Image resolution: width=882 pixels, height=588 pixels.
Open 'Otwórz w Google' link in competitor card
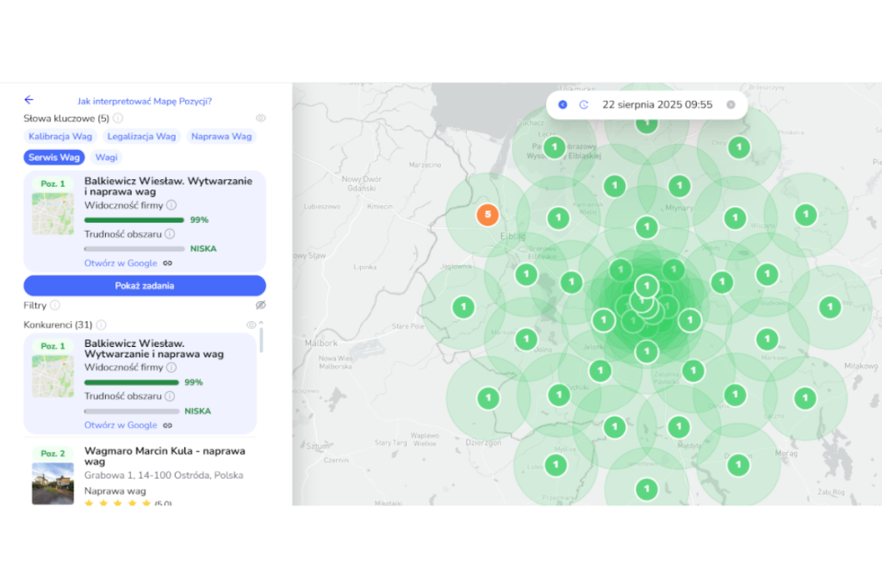pyautogui.click(x=121, y=425)
